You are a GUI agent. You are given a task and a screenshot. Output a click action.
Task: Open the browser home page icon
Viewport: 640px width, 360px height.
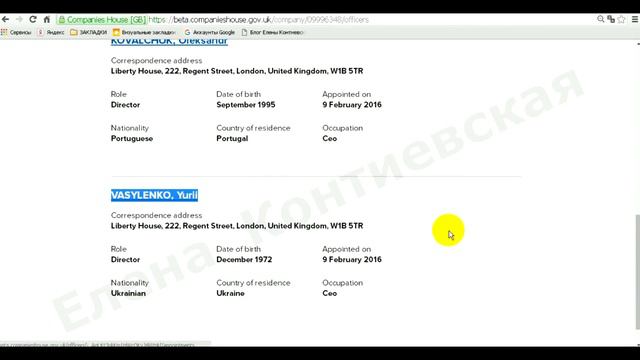47,19
